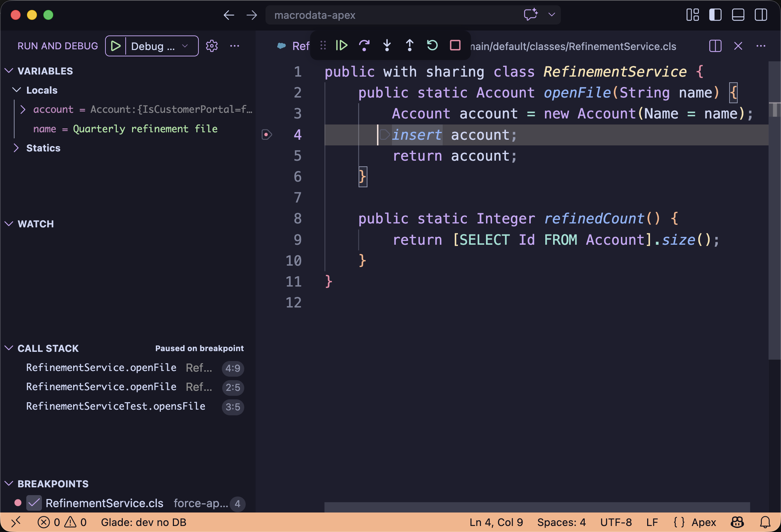
Task: Show errors and warnings count
Action: point(62,522)
